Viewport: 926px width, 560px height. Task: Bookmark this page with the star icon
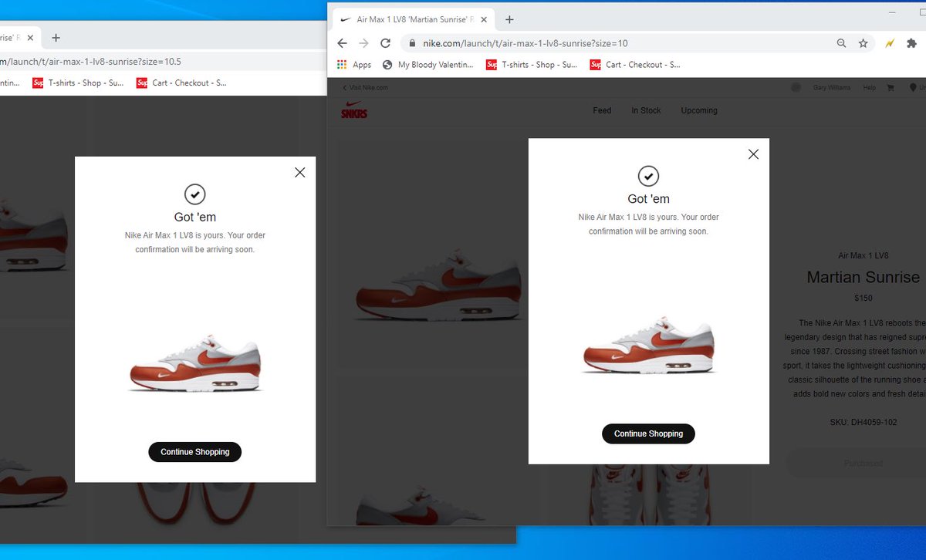pos(863,43)
